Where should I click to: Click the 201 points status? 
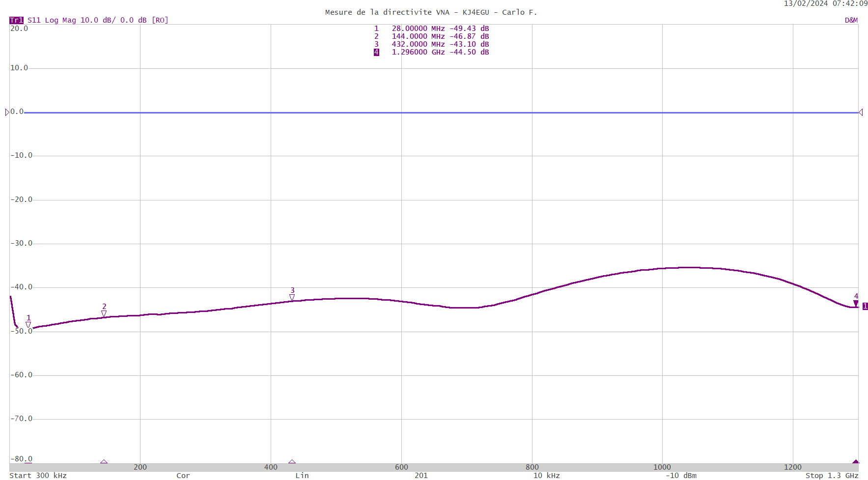[x=421, y=475]
